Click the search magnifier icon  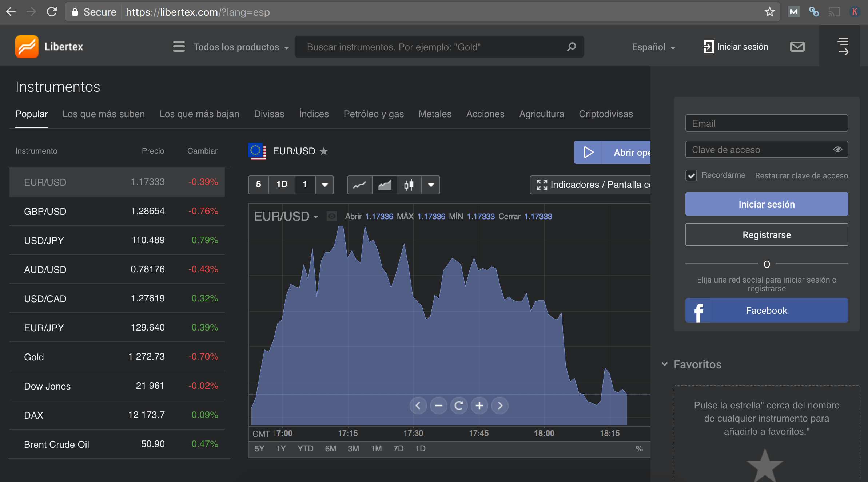tap(571, 47)
